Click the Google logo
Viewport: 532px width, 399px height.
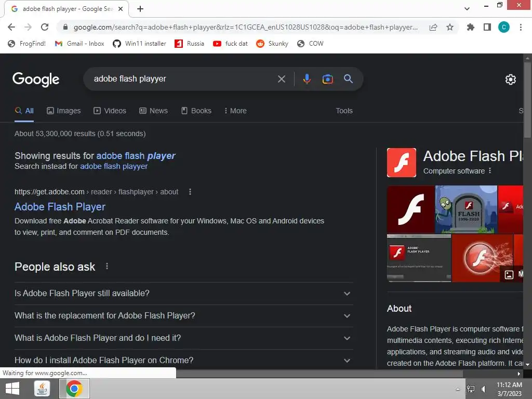click(x=36, y=79)
